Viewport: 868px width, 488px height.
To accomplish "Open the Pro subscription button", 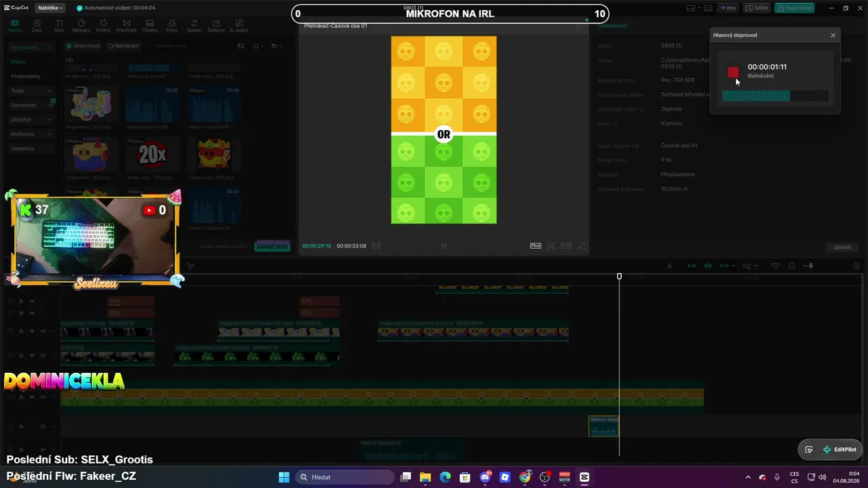I will point(728,8).
